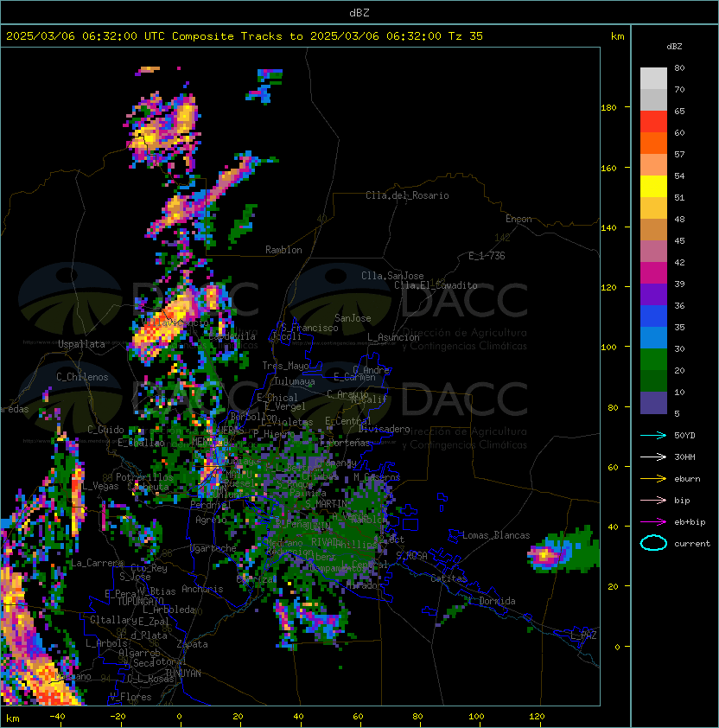Click the 'L_PAZ' place label
Screen dimensions: 719x728
click(x=583, y=635)
